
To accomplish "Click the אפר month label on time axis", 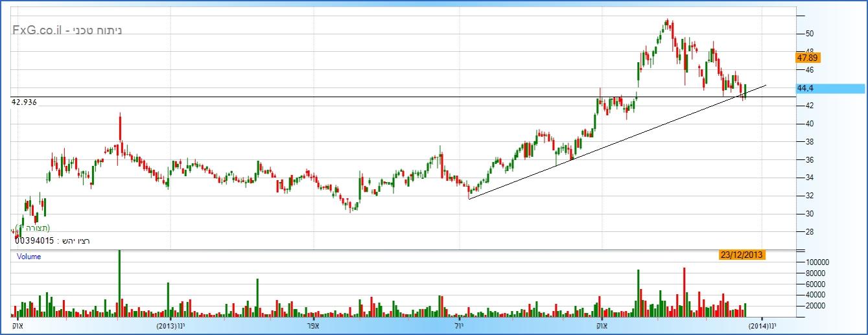I will 314,326.
